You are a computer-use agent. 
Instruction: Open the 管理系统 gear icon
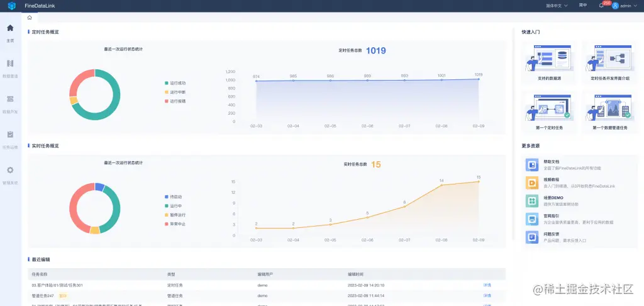click(x=10, y=170)
